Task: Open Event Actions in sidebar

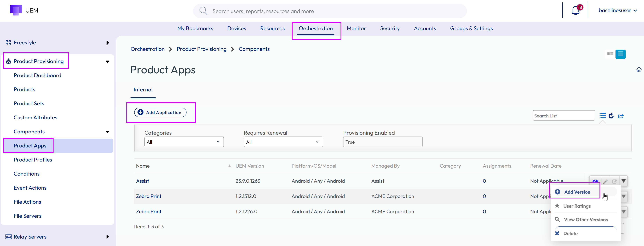Action: pyautogui.click(x=30, y=188)
